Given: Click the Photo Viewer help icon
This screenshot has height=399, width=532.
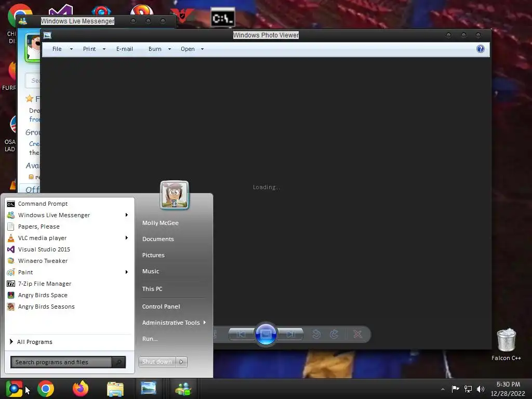Looking at the screenshot, I should 481,49.
